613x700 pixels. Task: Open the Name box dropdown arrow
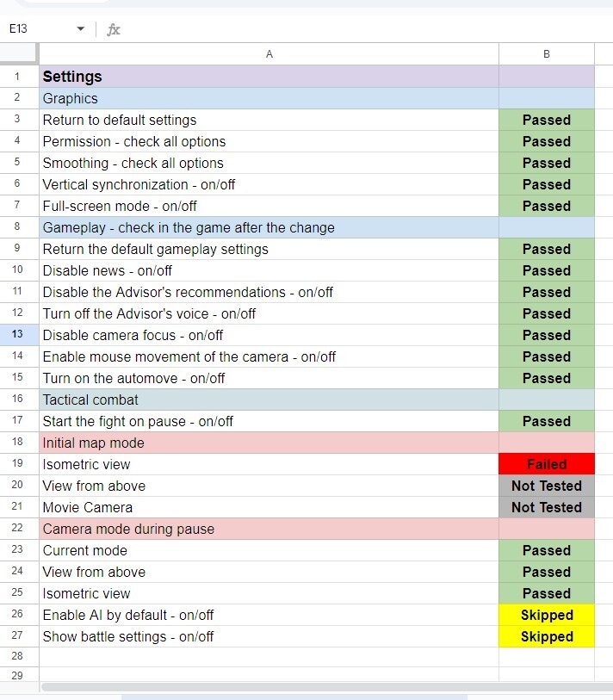(x=81, y=29)
